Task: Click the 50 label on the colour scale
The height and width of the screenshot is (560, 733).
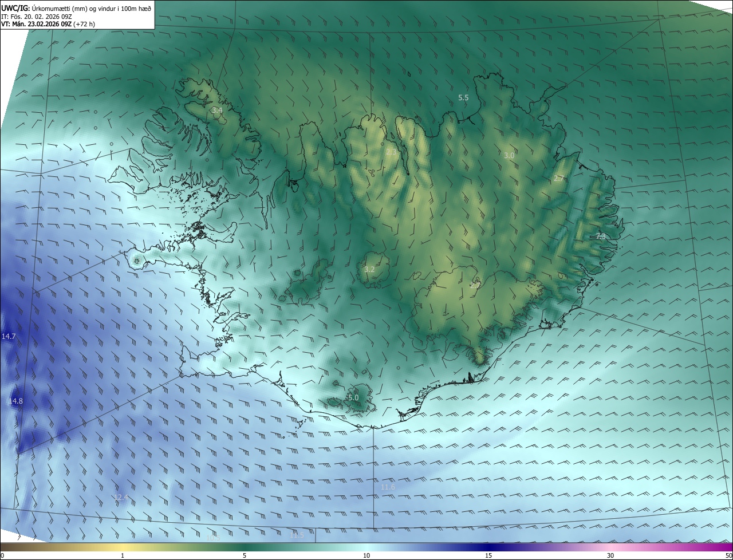Action: tap(728, 555)
